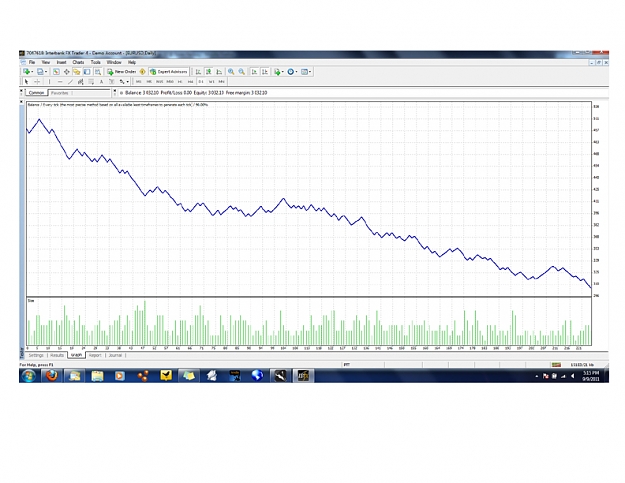Select the Vertical Line tool
The height and width of the screenshot is (483, 625).
click(x=49, y=82)
